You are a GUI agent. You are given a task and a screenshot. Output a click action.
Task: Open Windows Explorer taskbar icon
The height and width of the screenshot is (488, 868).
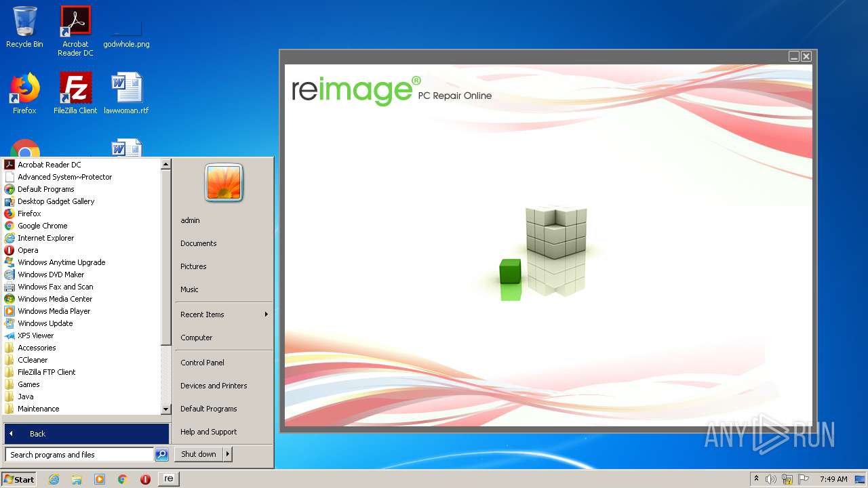pyautogui.click(x=77, y=479)
